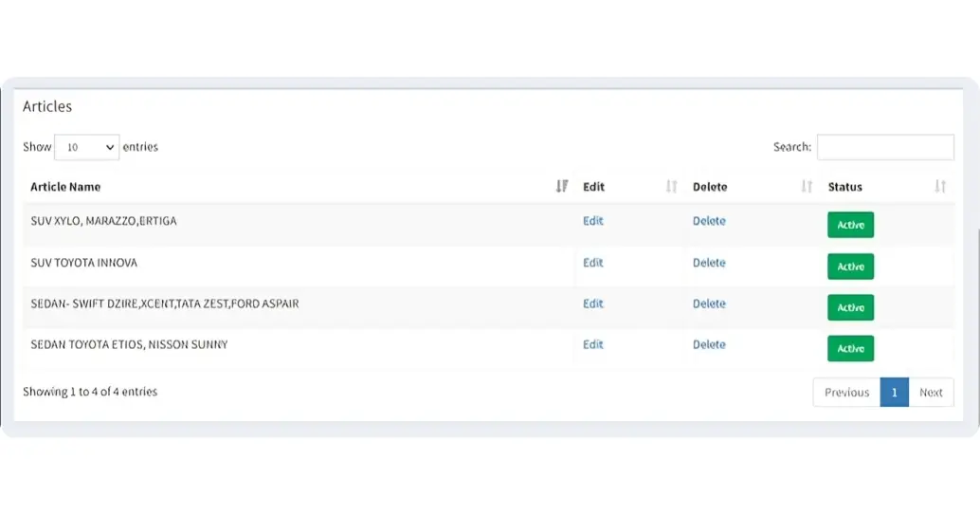Image resolution: width=980 pixels, height=515 pixels.
Task: Click the Edit column sort icon
Action: click(672, 187)
